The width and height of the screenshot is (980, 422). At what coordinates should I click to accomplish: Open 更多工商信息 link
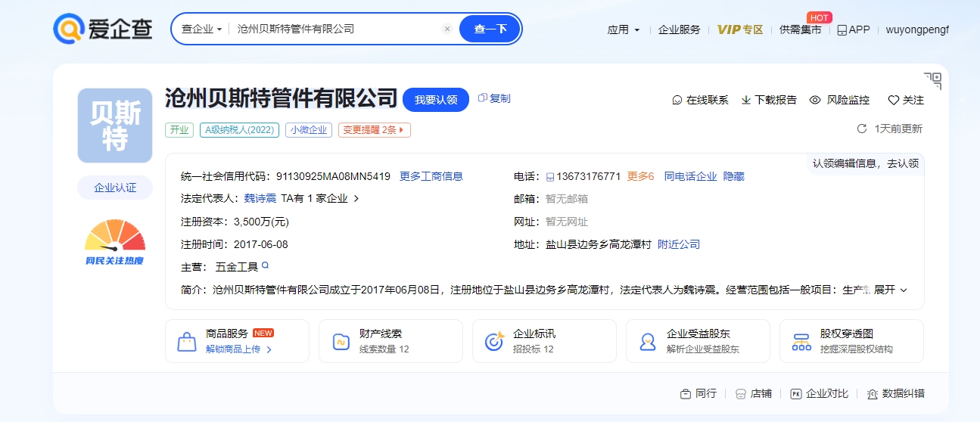[x=431, y=176]
